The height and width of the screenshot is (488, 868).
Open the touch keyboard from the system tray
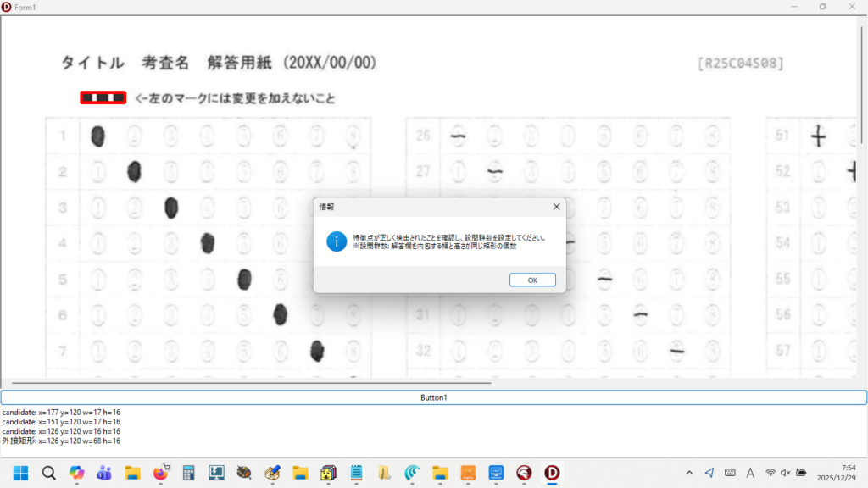click(x=730, y=472)
